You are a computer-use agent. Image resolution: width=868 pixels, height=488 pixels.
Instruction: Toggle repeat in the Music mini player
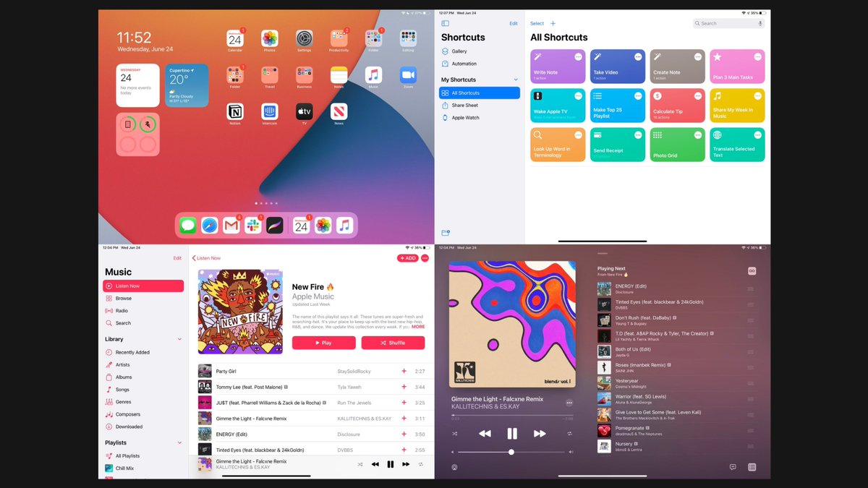(x=421, y=464)
